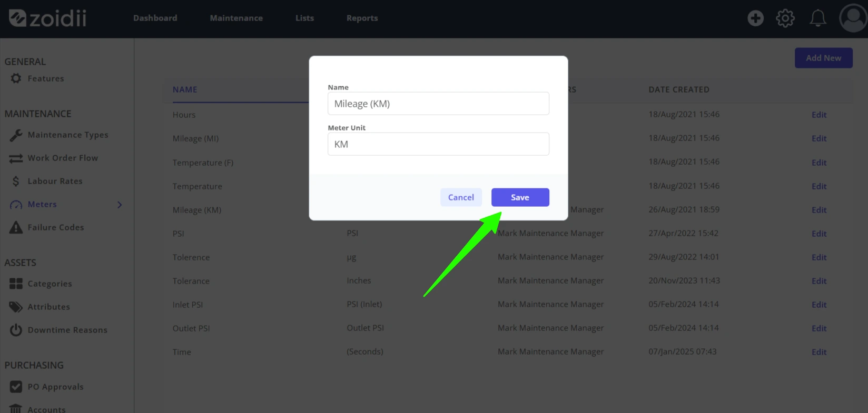
Task: Open the settings gear icon
Action: [x=785, y=18]
